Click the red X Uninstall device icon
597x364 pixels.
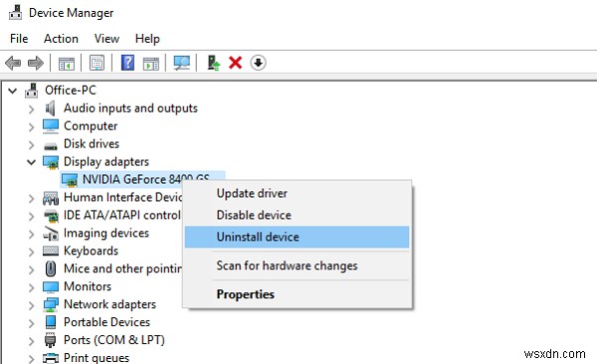235,63
